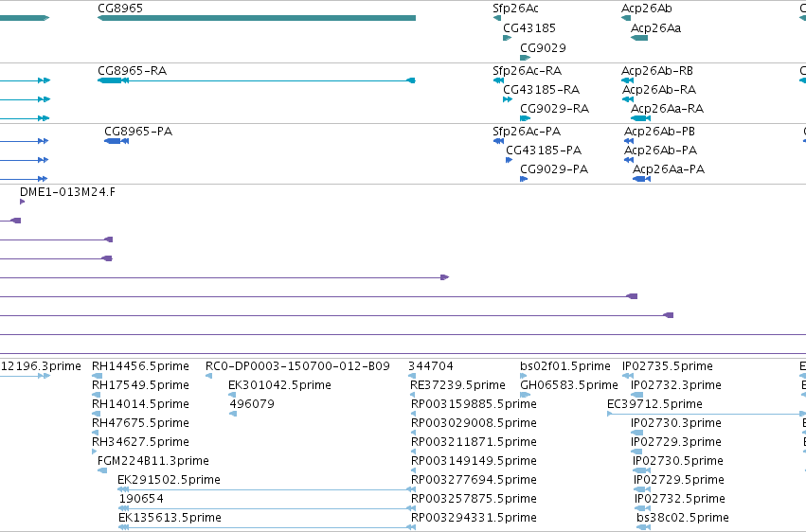Select the RH47675.5prime EST

pos(95,433)
